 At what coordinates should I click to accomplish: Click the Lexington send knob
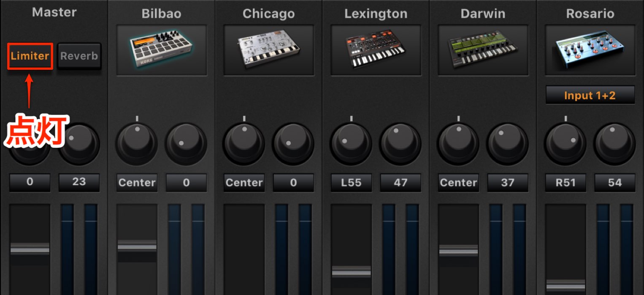[400, 143]
